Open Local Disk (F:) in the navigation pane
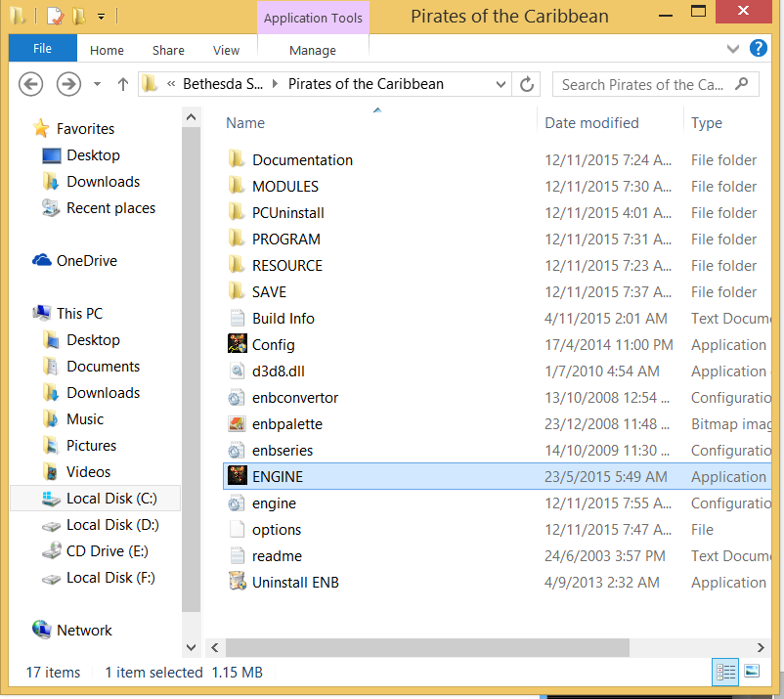The width and height of the screenshot is (784, 699). (110, 577)
